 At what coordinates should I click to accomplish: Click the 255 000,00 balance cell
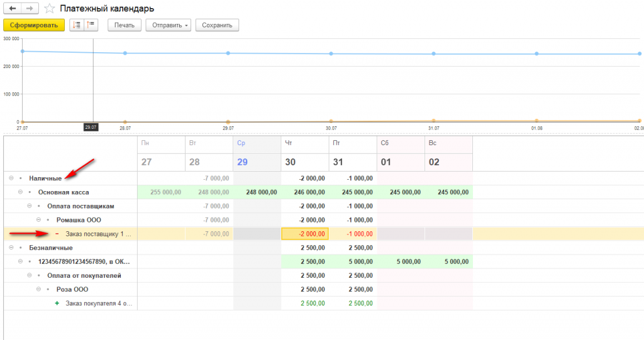161,192
